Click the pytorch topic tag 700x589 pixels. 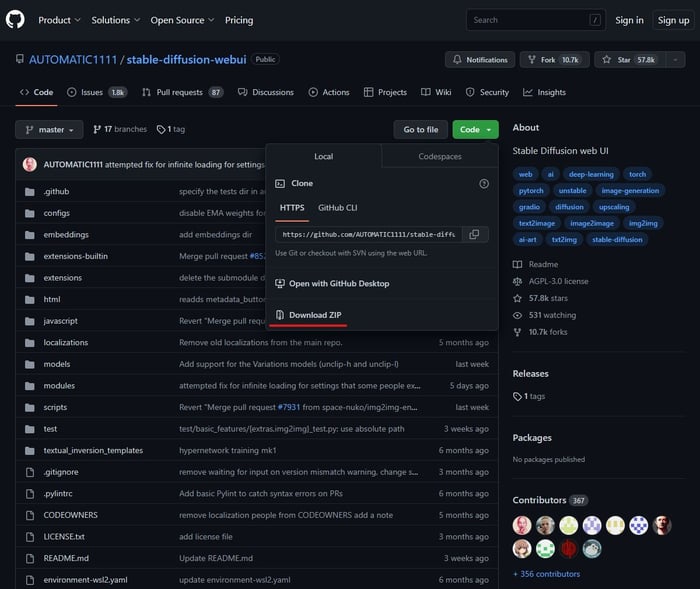pyautogui.click(x=531, y=191)
